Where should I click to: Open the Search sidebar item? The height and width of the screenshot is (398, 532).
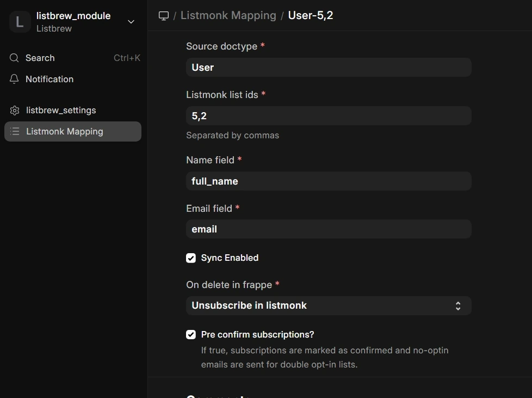click(x=73, y=58)
